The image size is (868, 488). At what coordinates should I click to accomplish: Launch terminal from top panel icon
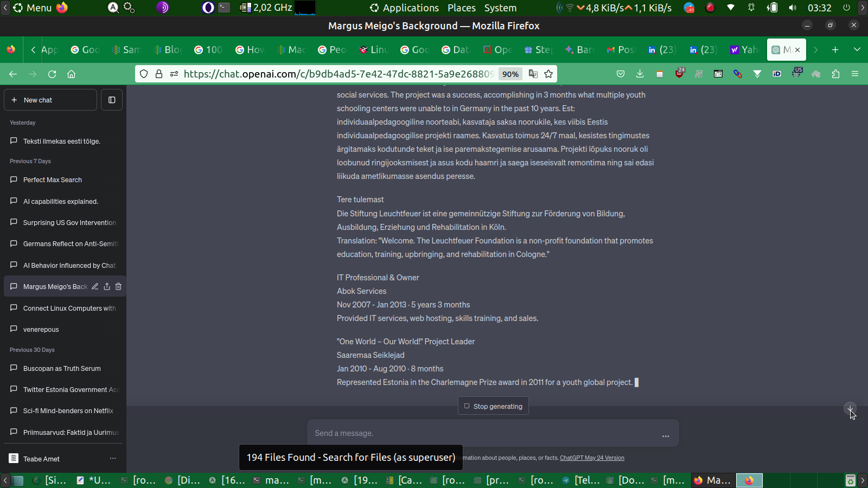tap(224, 8)
